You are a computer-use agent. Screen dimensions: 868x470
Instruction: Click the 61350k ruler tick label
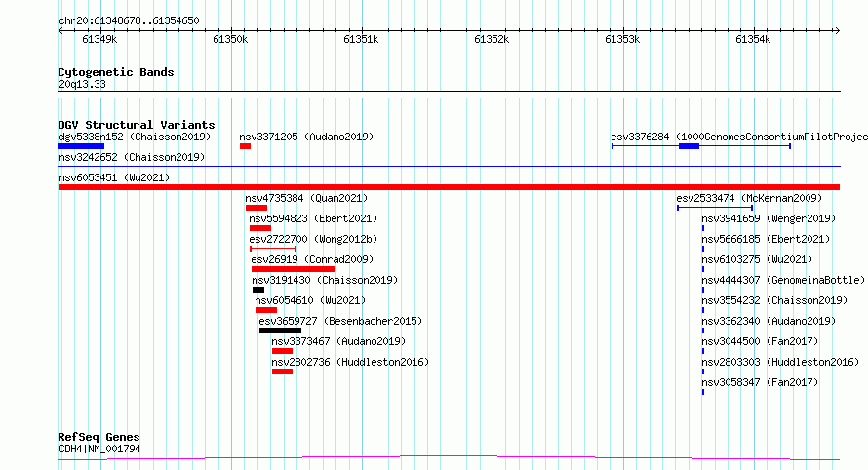[x=230, y=39]
